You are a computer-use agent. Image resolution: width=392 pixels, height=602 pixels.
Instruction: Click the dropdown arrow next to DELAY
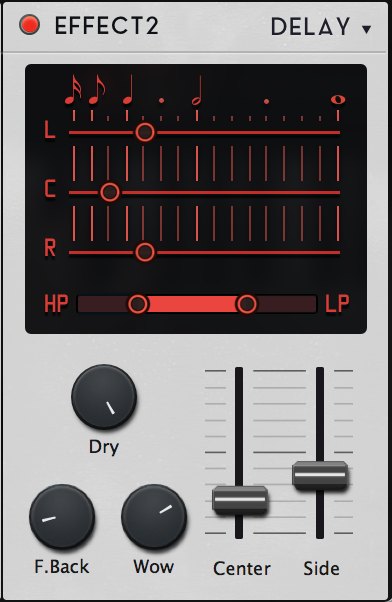[367, 29]
